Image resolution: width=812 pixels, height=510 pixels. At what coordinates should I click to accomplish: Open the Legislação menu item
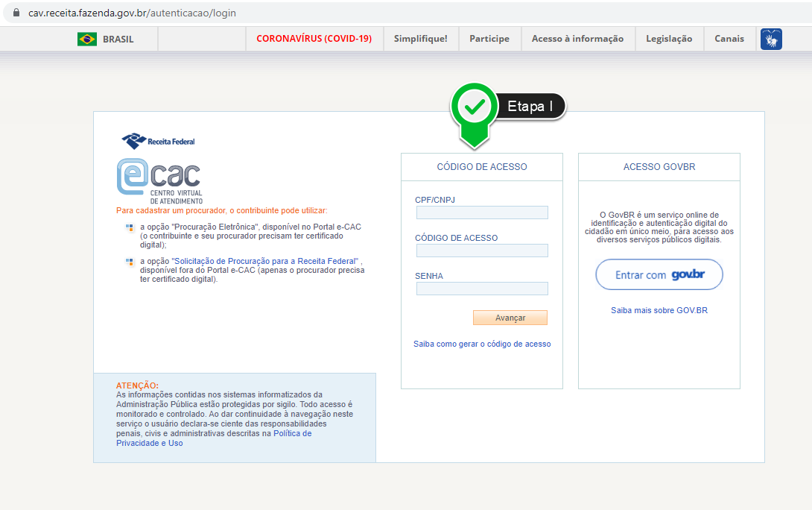click(x=669, y=39)
